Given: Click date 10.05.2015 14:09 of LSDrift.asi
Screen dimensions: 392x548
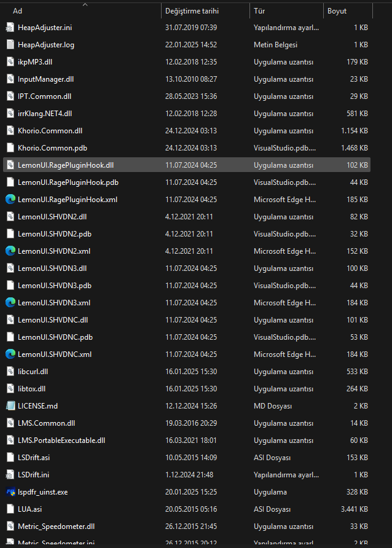Looking at the screenshot, I should pyautogui.click(x=191, y=458).
